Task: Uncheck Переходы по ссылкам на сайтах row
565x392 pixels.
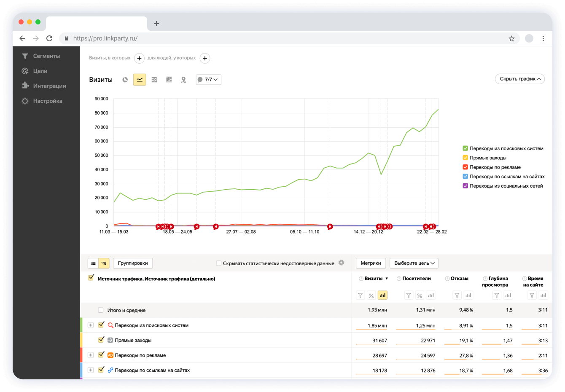Action: point(101,370)
